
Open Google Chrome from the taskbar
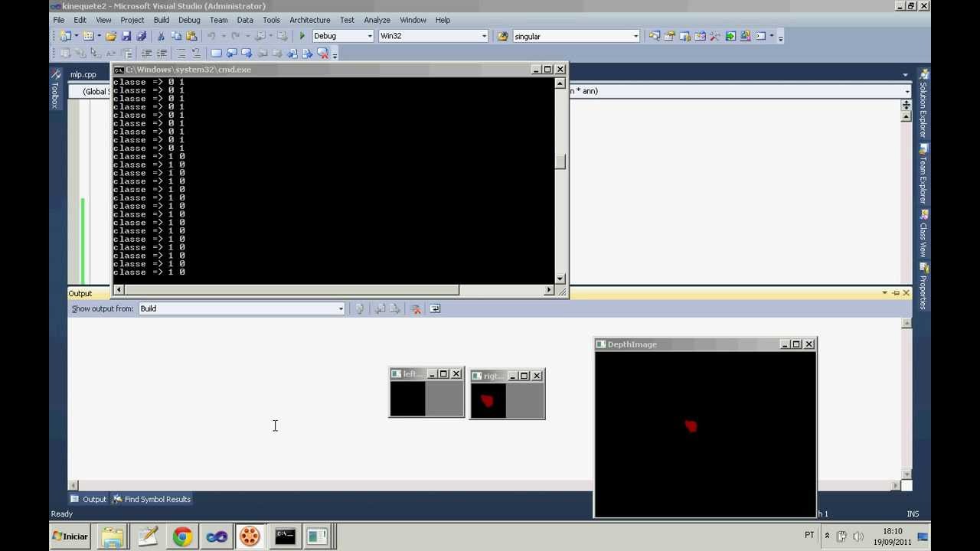[x=182, y=536]
